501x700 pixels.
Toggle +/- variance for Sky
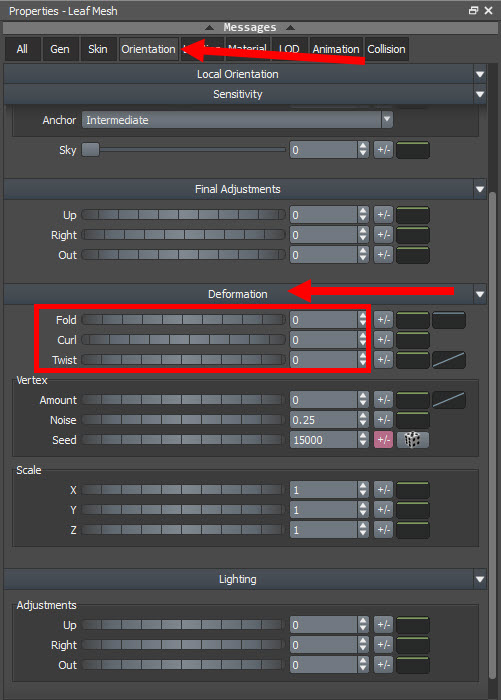[383, 150]
